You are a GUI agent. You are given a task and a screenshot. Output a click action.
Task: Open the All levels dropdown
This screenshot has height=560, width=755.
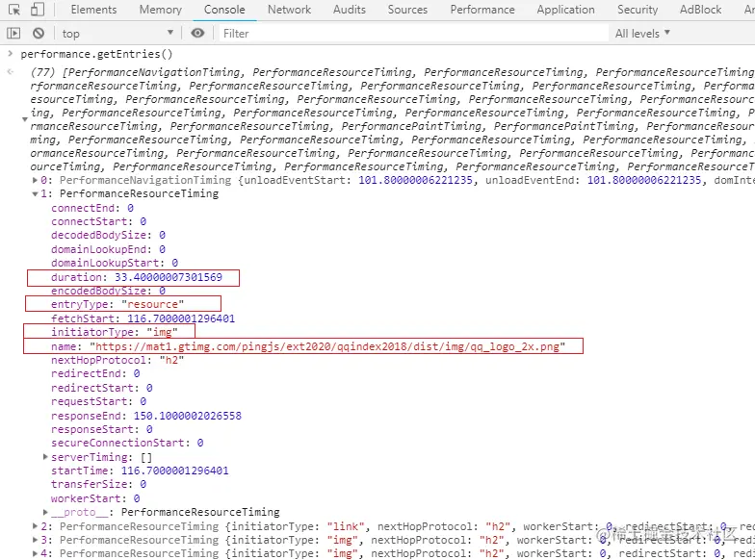pos(642,33)
